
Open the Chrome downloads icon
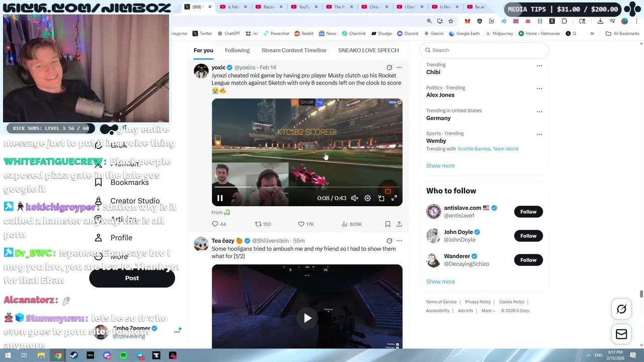coord(600,21)
